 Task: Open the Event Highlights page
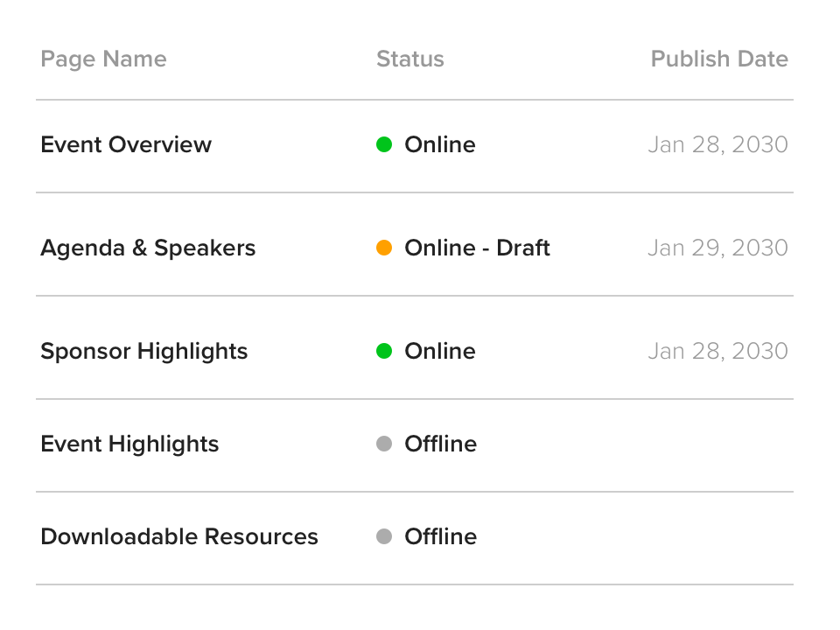click(129, 444)
